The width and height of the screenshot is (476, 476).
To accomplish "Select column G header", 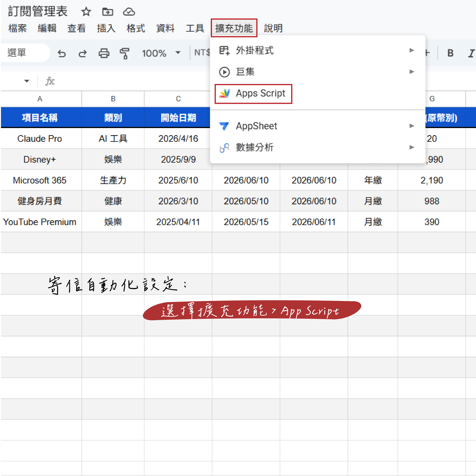I will coord(432,99).
